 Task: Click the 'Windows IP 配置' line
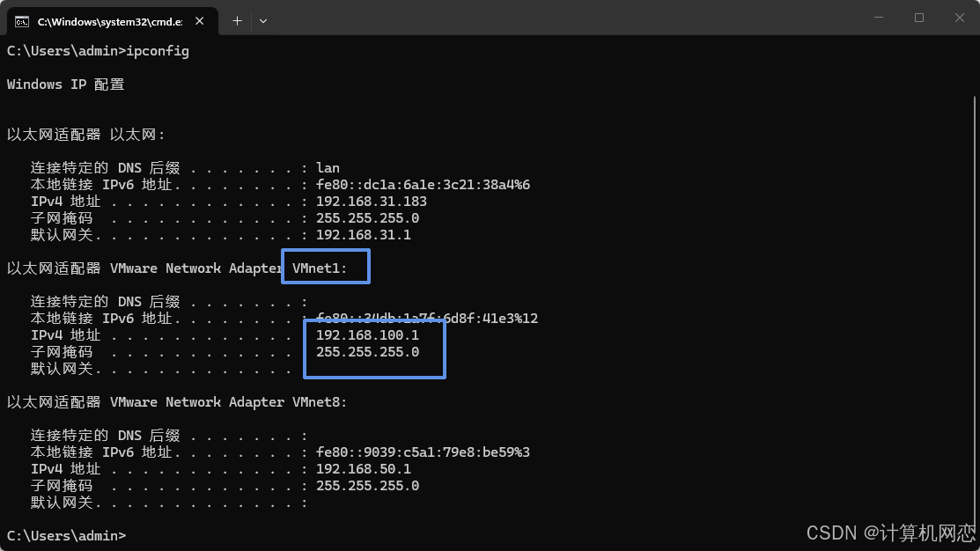66,84
